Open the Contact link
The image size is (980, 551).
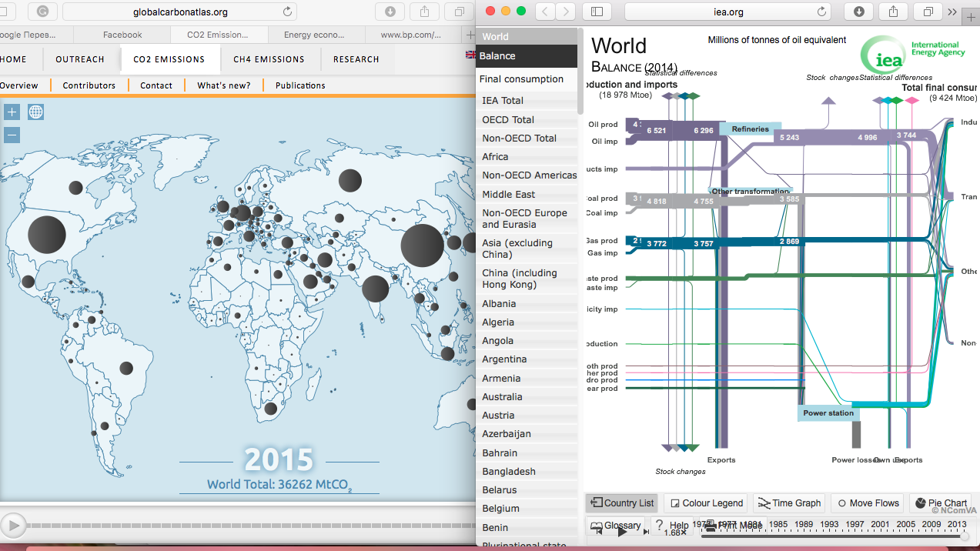pos(156,85)
